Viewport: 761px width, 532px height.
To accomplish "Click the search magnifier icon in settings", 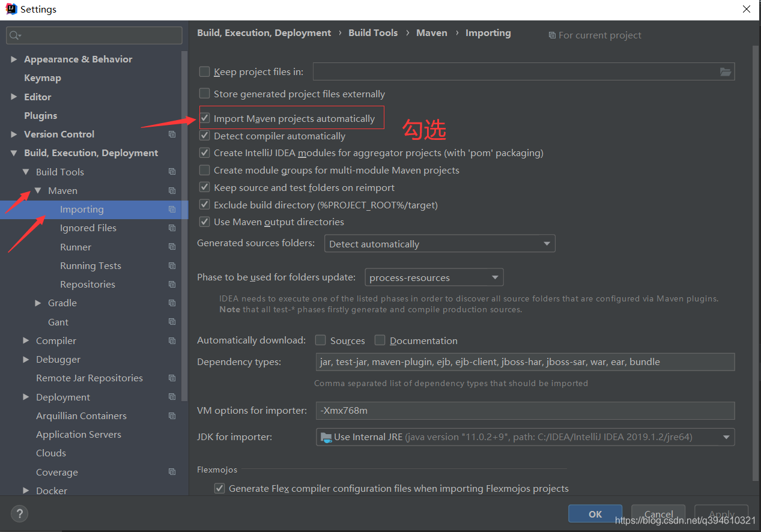I will pyautogui.click(x=14, y=36).
